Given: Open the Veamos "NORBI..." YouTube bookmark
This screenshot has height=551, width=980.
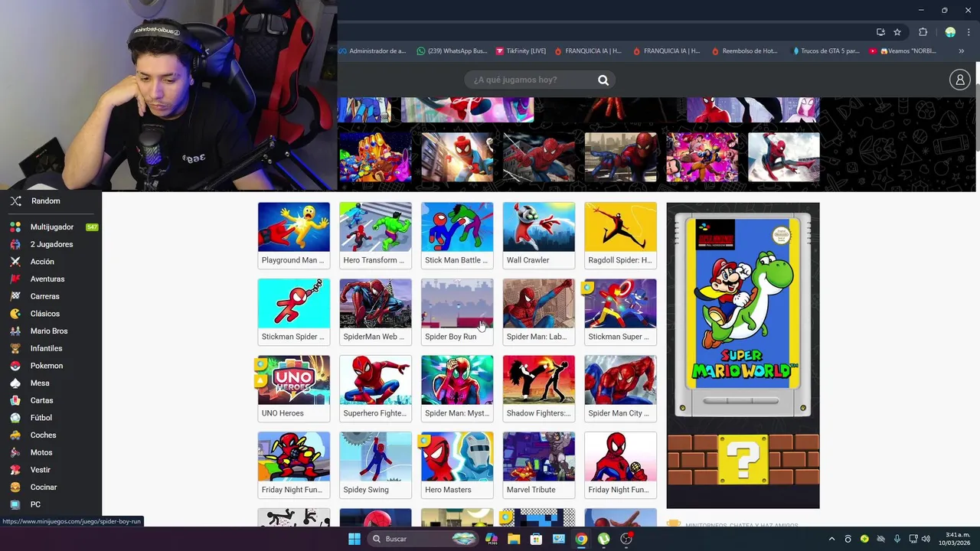Looking at the screenshot, I should (x=903, y=51).
